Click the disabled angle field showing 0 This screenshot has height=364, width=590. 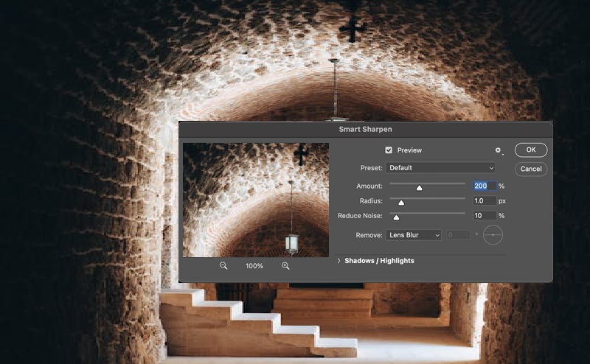tap(458, 235)
